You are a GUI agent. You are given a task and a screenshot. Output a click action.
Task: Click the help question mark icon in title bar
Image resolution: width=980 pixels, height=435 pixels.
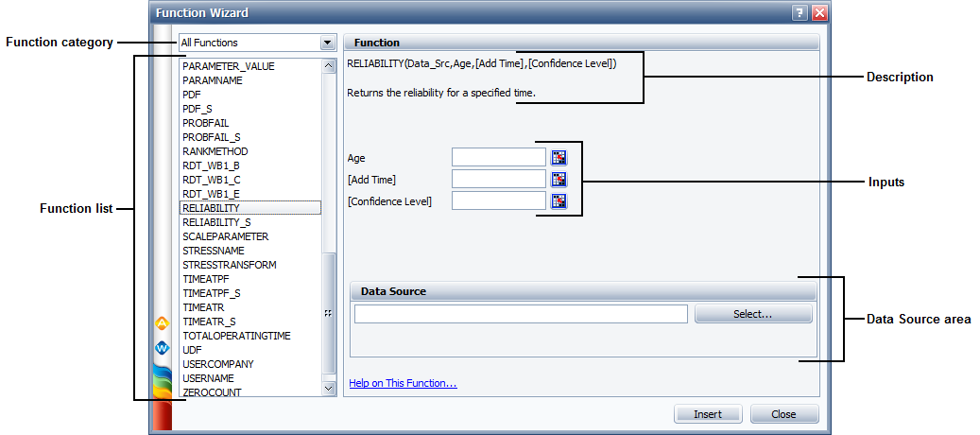(x=799, y=13)
